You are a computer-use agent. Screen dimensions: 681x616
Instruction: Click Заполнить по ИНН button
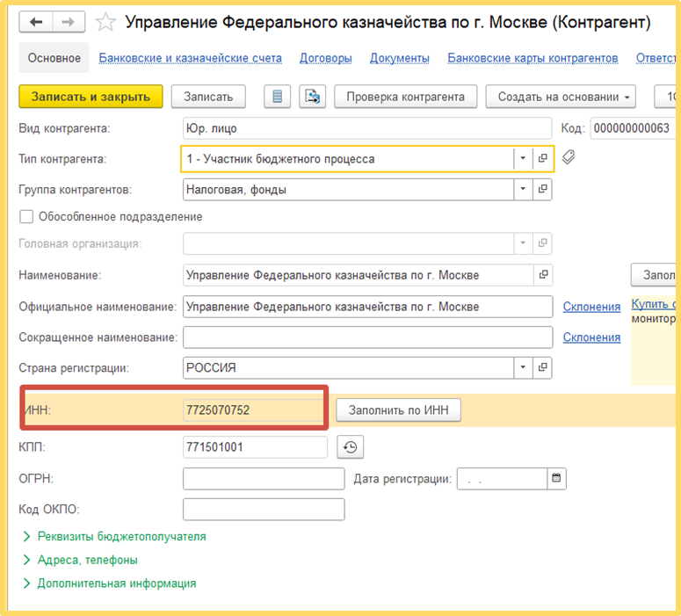(x=399, y=410)
